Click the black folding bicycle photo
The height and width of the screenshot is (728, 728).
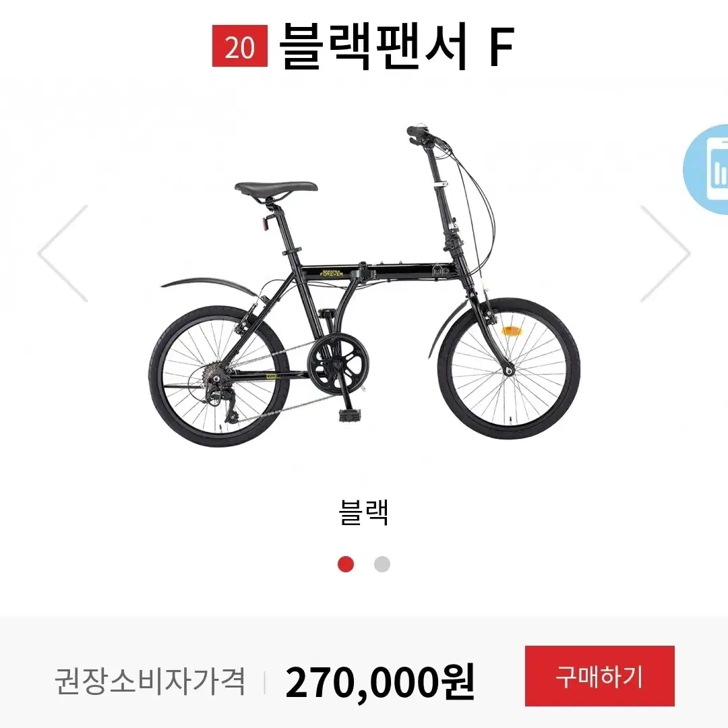[365, 286]
